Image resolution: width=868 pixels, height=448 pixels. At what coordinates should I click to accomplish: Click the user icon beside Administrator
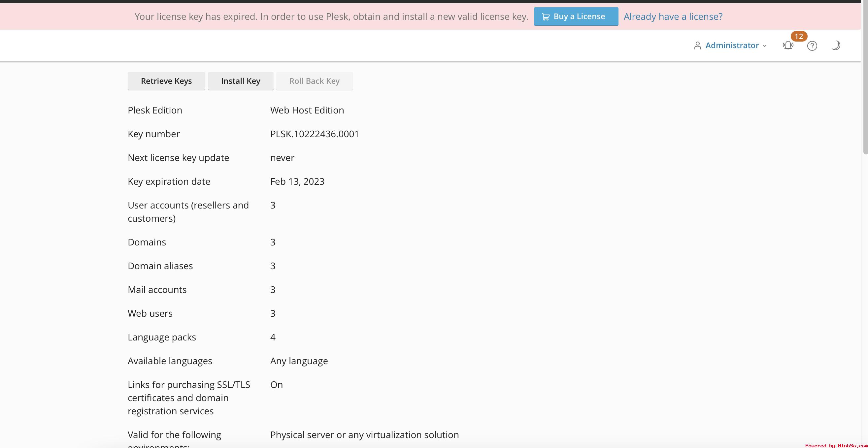click(697, 46)
